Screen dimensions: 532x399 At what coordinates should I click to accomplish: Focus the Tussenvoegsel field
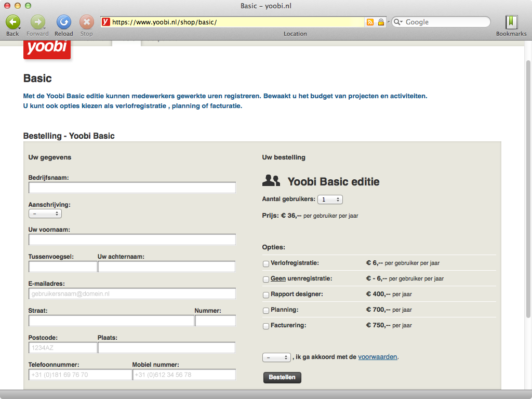[x=63, y=267]
